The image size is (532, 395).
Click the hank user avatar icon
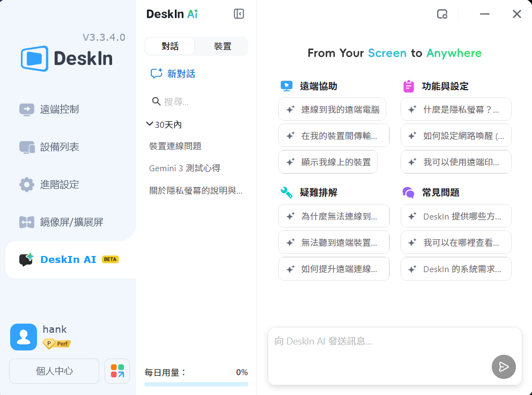[24, 337]
